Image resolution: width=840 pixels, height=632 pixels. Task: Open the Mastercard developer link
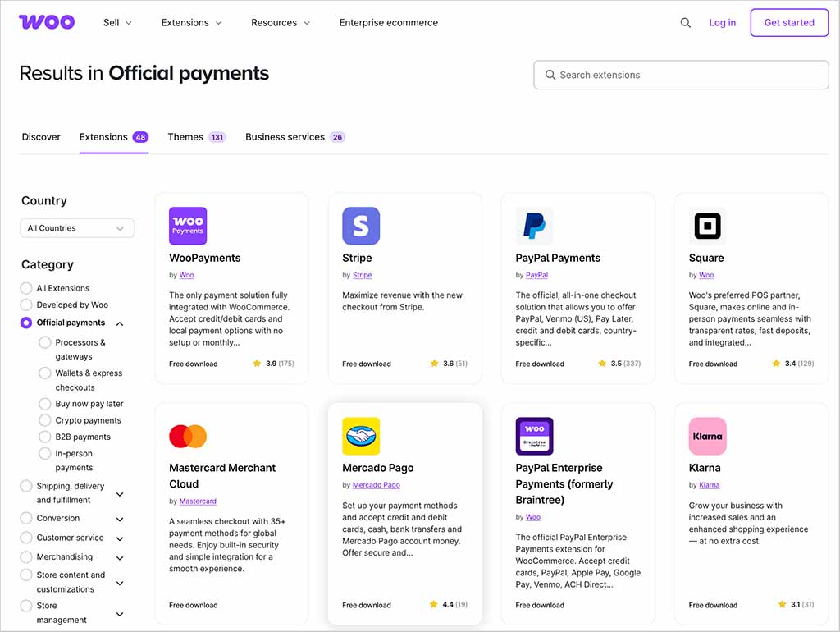coord(198,501)
